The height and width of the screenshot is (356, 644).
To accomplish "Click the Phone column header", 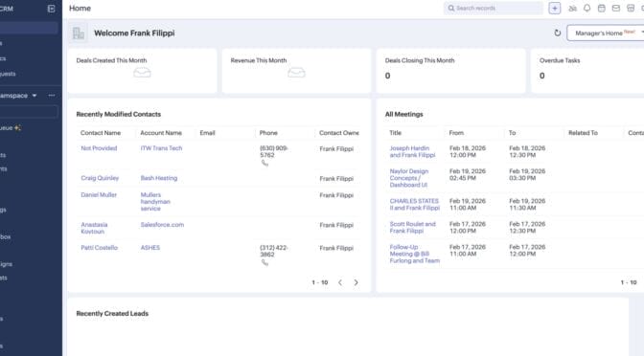I will 268,133.
